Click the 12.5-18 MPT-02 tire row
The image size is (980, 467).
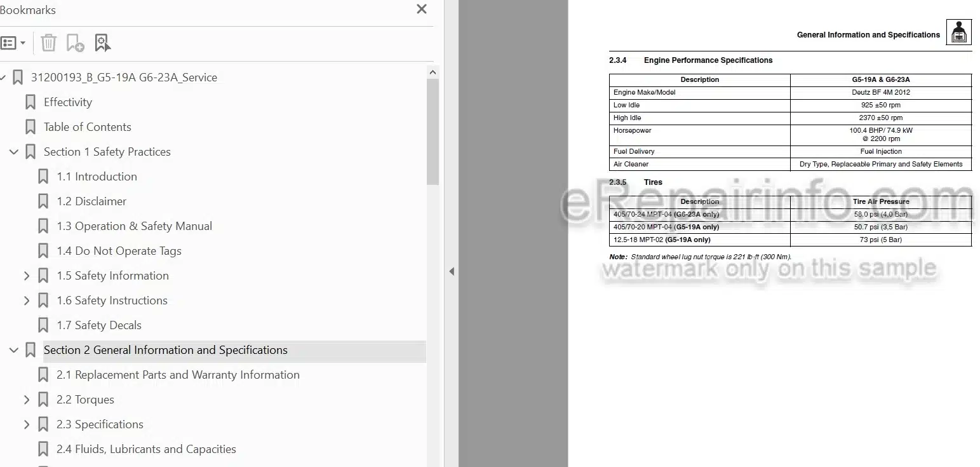[790, 240]
